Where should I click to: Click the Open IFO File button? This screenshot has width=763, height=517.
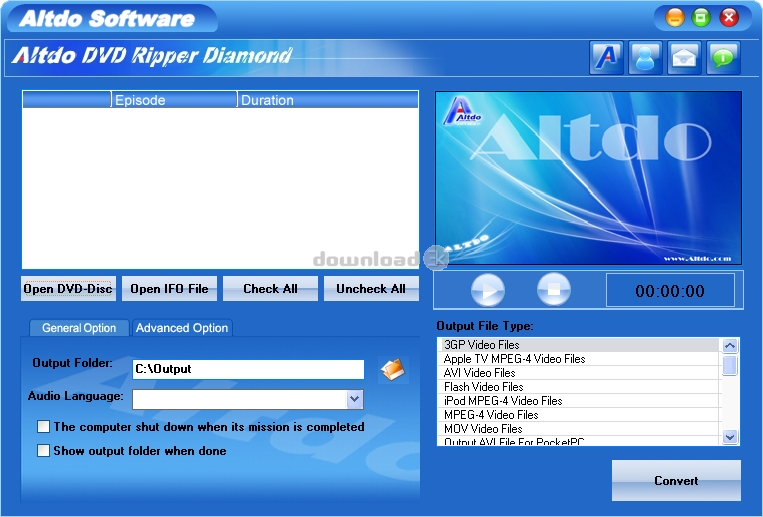click(x=169, y=289)
